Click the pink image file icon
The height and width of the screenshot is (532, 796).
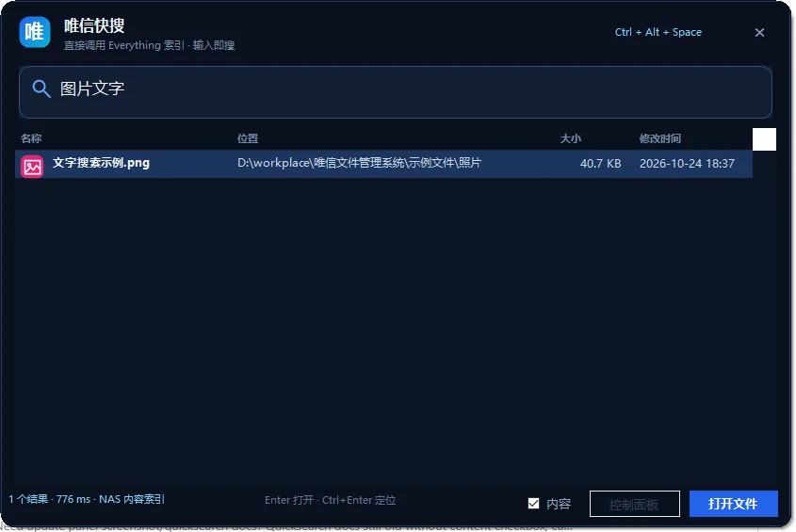click(x=32, y=167)
